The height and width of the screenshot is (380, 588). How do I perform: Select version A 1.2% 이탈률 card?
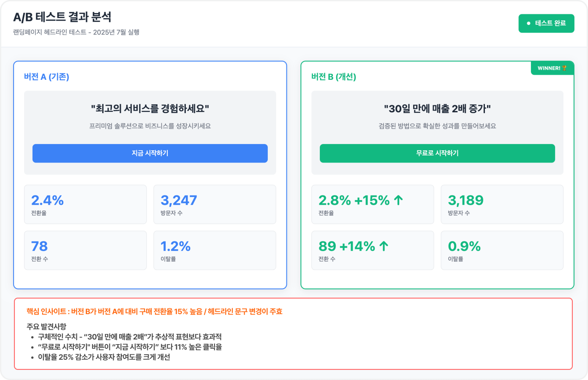click(x=215, y=250)
